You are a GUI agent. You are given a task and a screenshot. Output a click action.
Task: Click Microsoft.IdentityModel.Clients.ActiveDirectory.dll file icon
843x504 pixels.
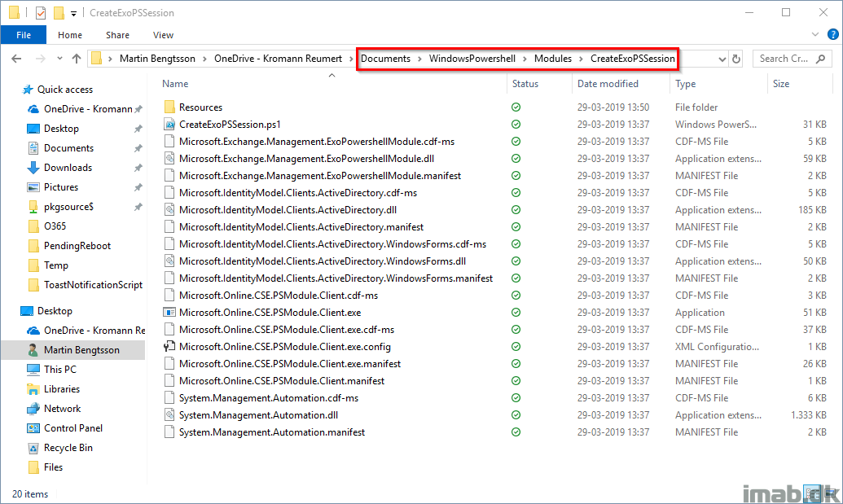[x=169, y=209]
